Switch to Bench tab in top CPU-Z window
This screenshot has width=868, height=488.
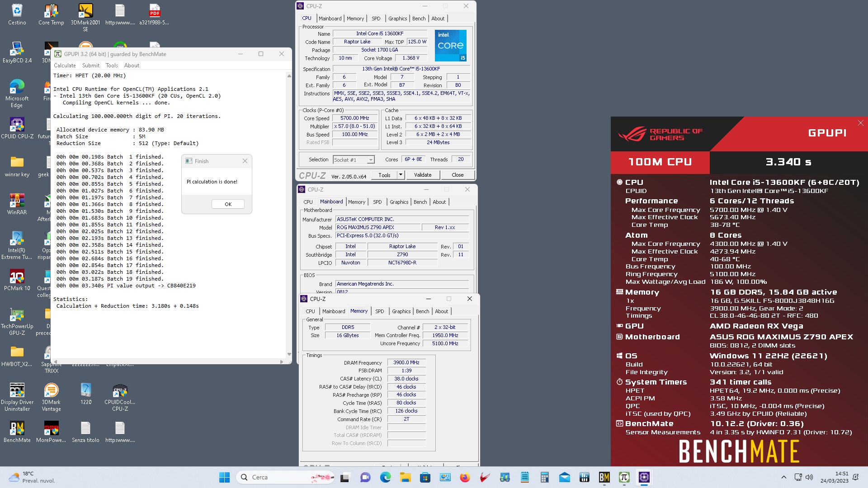pos(419,19)
